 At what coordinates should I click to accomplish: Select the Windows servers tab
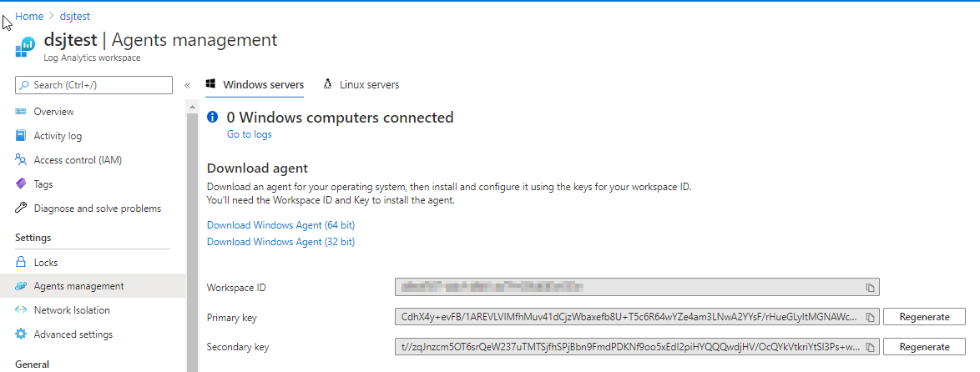(255, 85)
